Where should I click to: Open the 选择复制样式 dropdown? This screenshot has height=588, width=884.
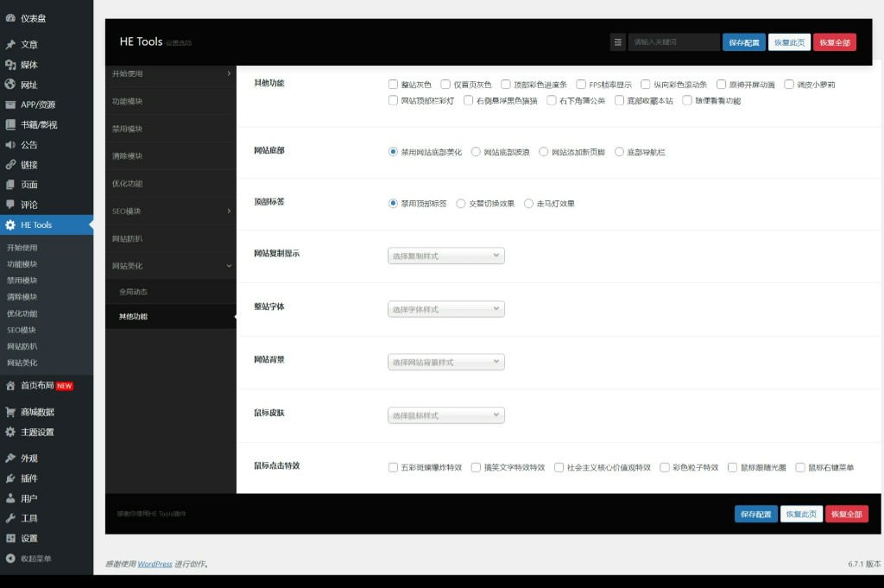[x=446, y=256]
